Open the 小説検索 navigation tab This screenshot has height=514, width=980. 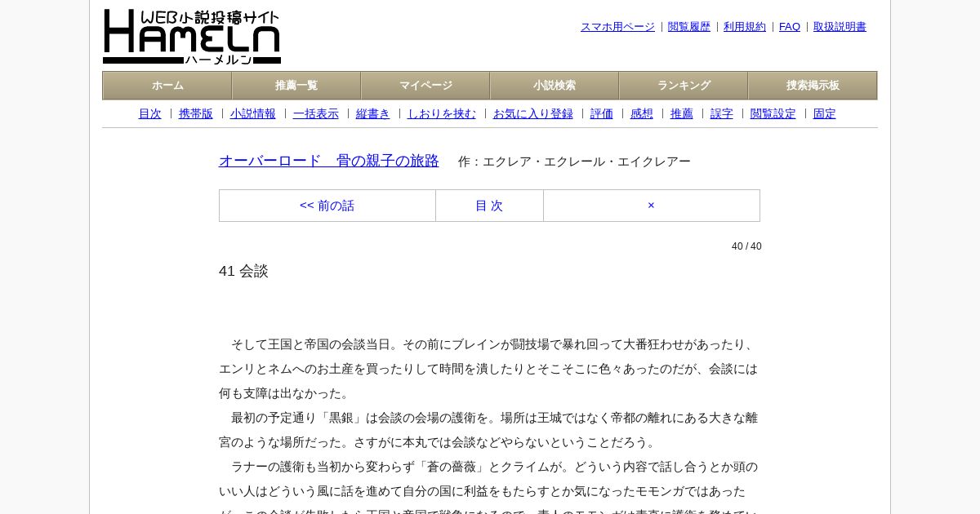[x=555, y=86]
